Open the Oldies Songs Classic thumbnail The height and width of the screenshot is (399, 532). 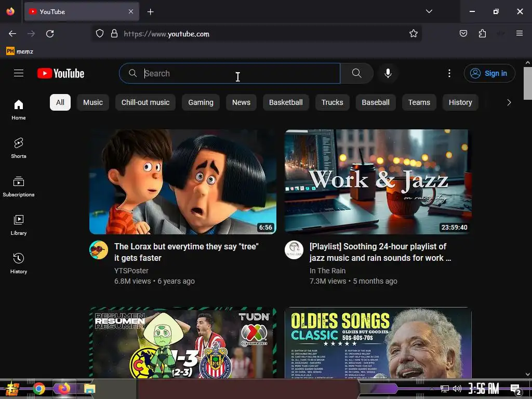[x=378, y=343]
